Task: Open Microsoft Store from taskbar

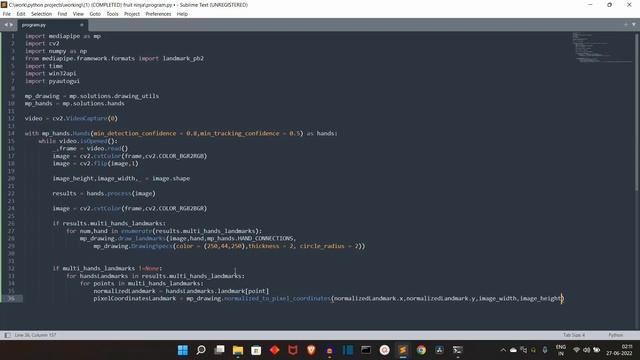Action: [256, 350]
